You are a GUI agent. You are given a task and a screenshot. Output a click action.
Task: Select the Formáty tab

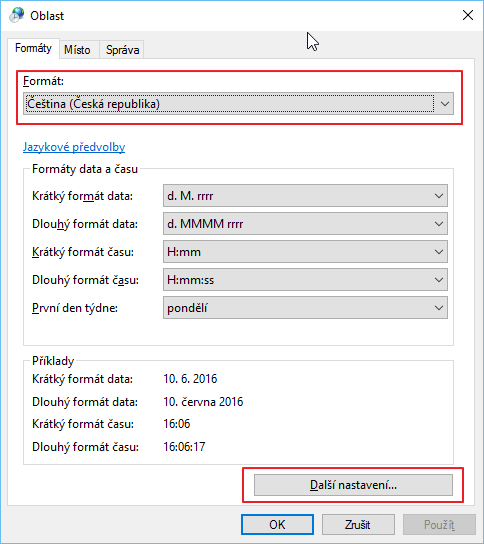33,48
